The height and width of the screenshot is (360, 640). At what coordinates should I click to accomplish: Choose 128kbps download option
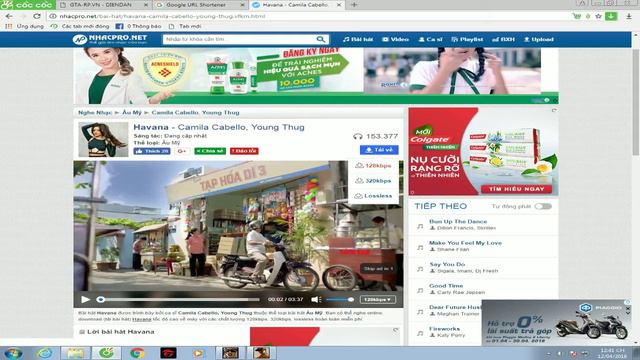373,166
